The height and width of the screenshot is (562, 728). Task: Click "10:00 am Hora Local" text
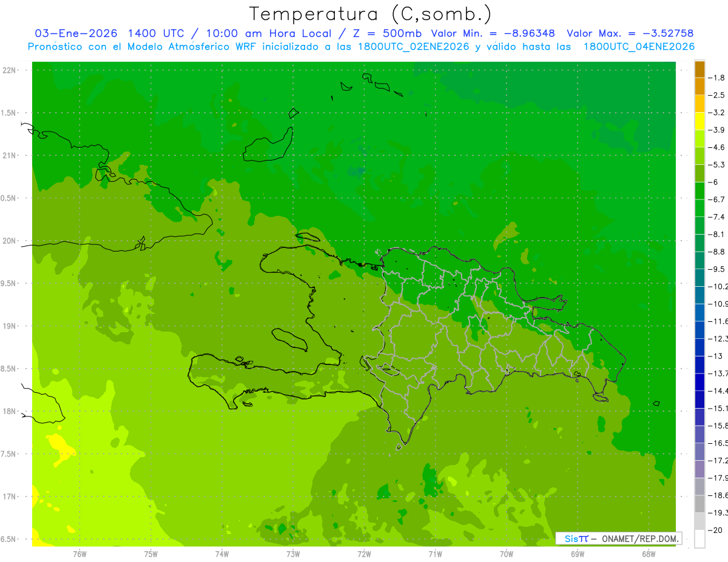pyautogui.click(x=269, y=33)
